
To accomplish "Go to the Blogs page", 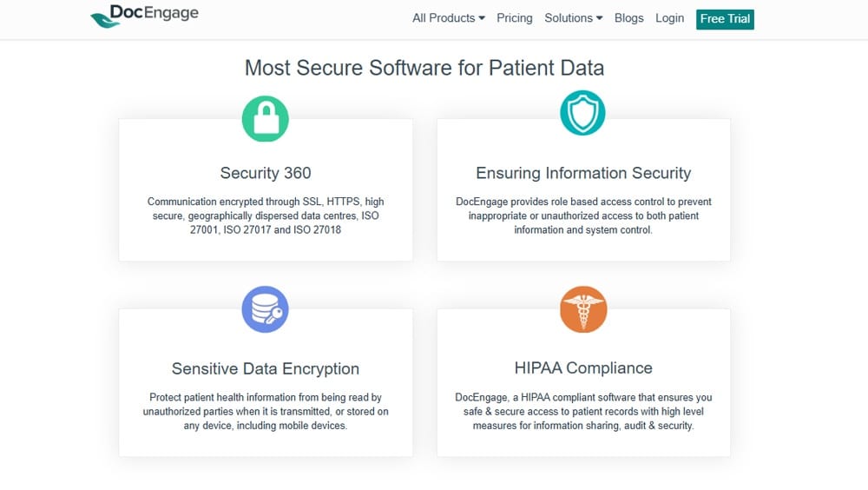I will pos(629,18).
